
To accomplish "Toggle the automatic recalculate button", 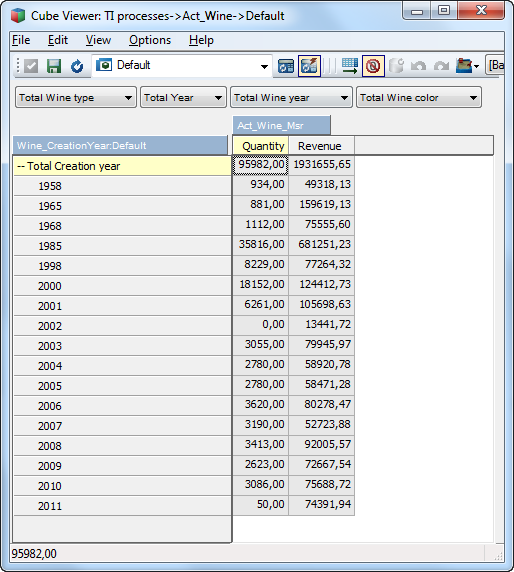I will (x=309, y=66).
